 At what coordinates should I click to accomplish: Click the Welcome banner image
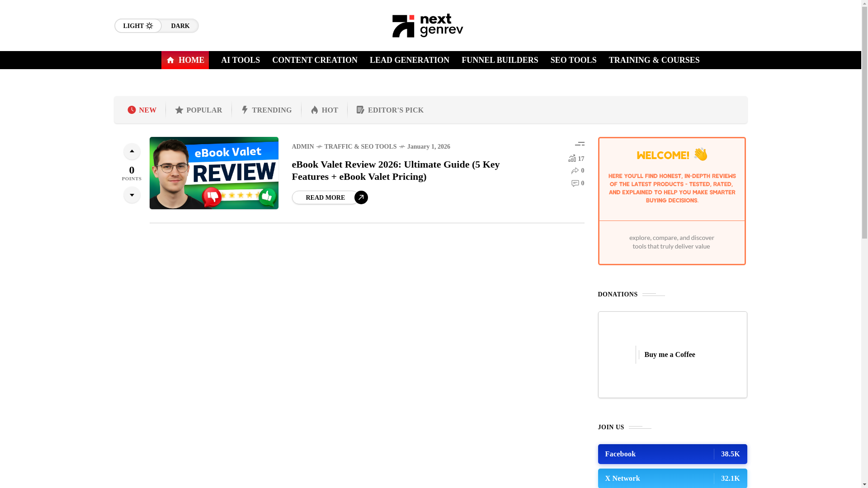(672, 201)
